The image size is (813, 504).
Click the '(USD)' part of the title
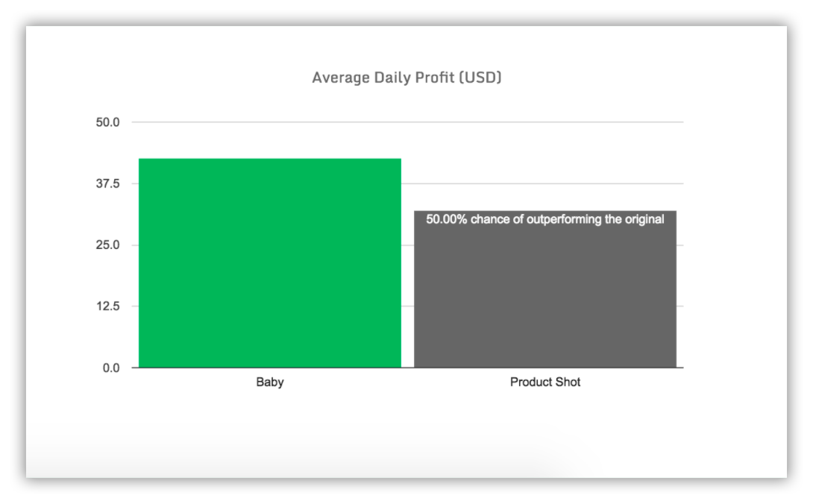(x=480, y=78)
